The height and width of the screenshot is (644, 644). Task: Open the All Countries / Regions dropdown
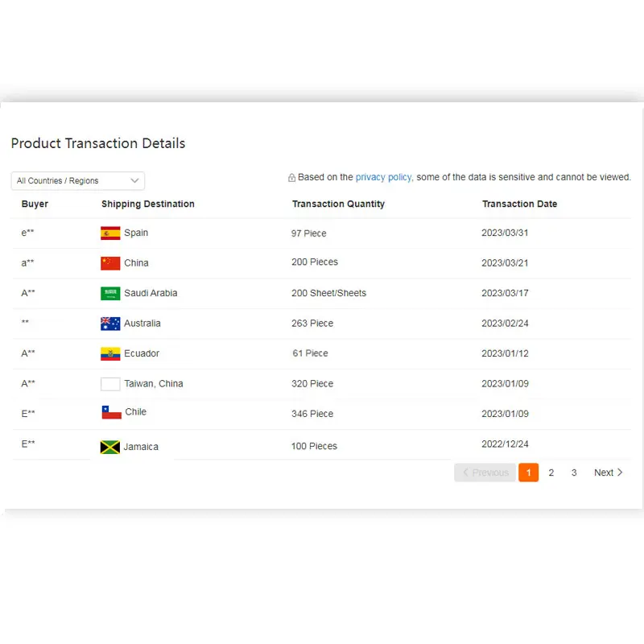click(x=77, y=180)
